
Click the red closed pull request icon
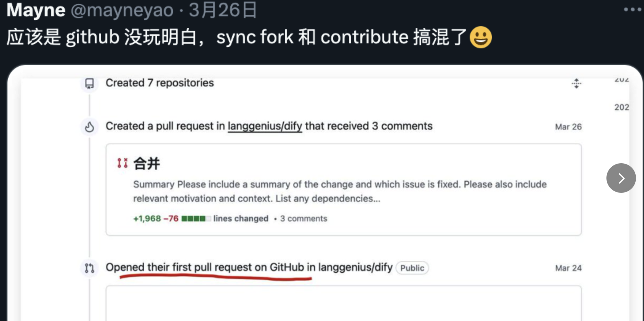click(122, 163)
